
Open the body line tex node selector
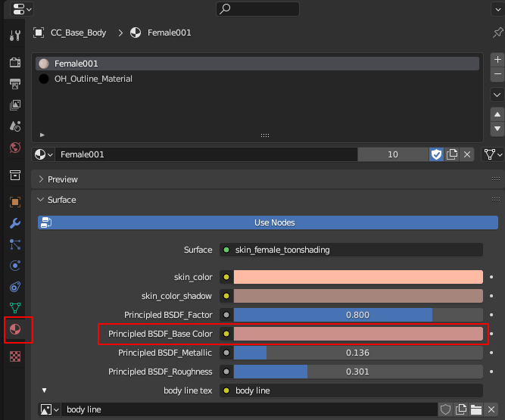pyautogui.click(x=351, y=390)
